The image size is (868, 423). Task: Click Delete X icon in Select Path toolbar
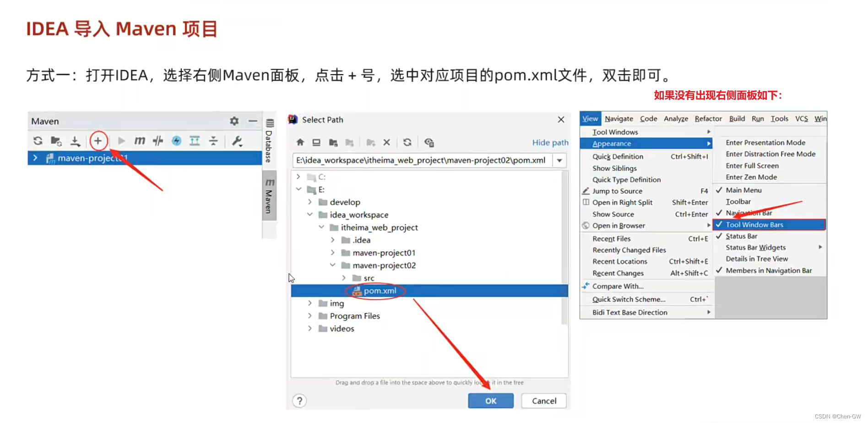387,142
